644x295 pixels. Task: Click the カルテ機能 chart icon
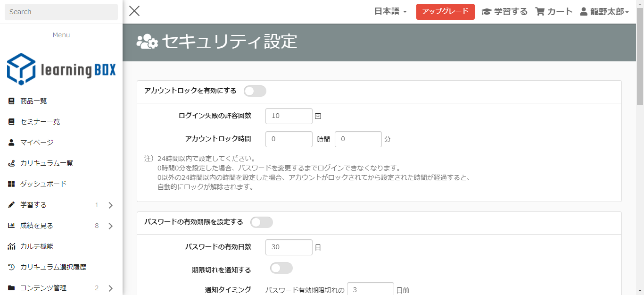[x=12, y=246]
